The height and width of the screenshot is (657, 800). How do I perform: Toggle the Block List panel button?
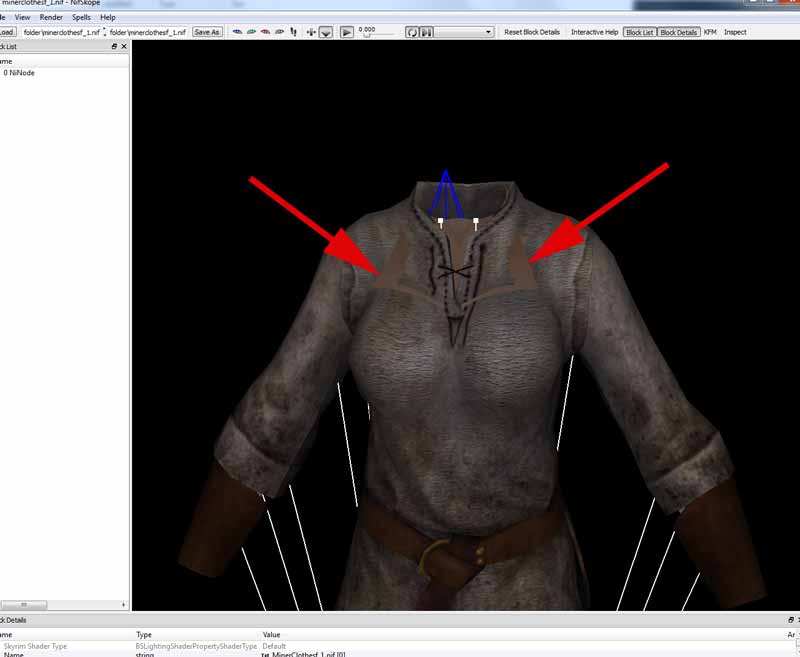[640, 32]
